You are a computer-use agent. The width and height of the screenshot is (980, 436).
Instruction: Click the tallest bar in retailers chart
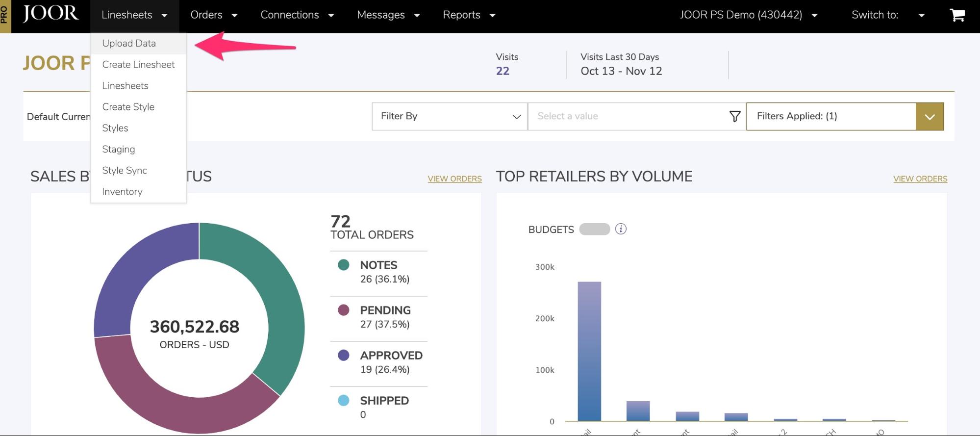(x=589, y=351)
